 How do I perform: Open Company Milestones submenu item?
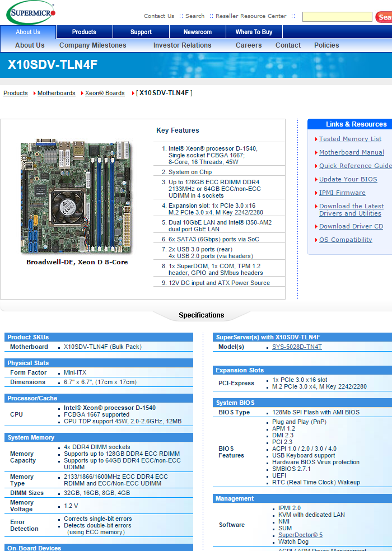tap(93, 45)
